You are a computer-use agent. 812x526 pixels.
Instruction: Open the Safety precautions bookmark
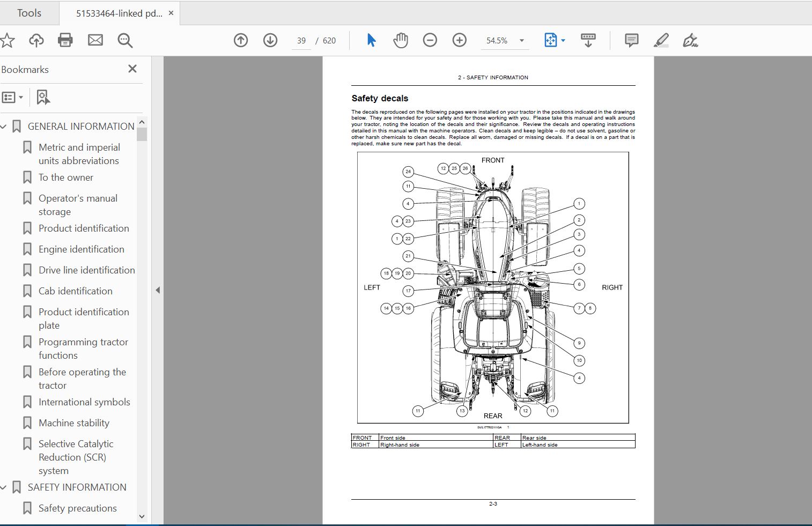[x=78, y=508]
